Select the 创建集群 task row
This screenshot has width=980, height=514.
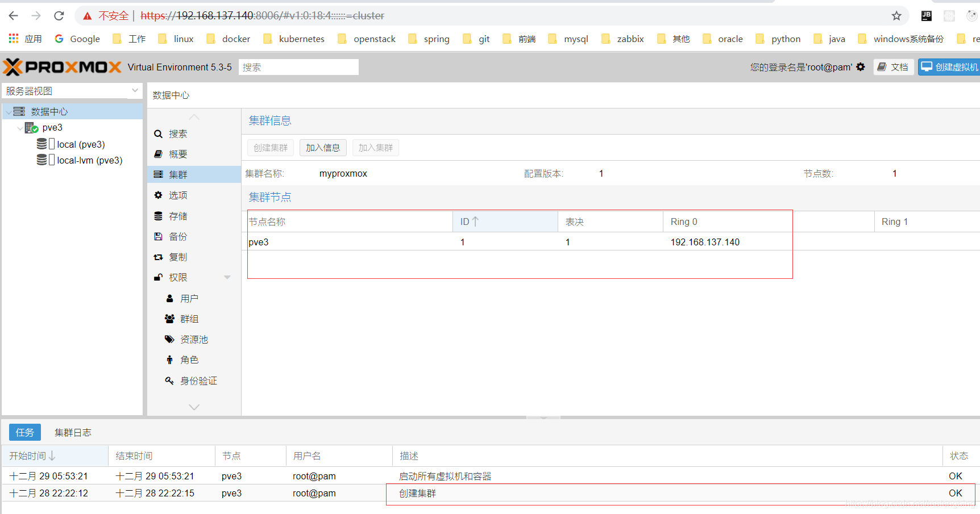tap(490, 493)
